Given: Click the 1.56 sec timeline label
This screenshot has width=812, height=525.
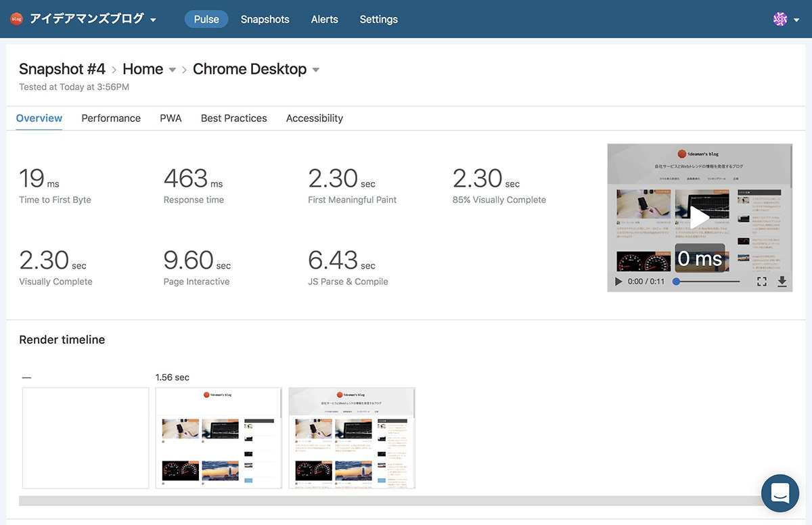Looking at the screenshot, I should point(173,378).
